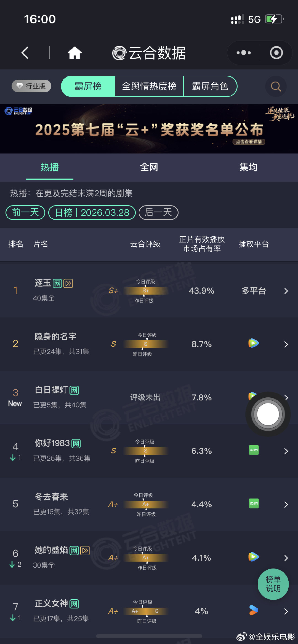This screenshot has height=644, width=298.
Task: Select the 集均 tab
Action: tap(248, 167)
